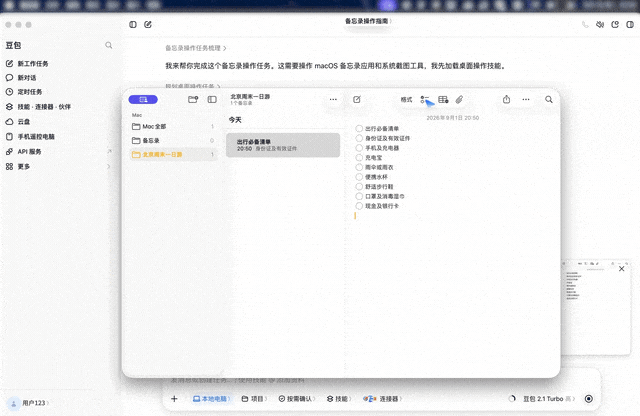The image size is (640, 416).
Task: Open the 备忘录操作指南 title dropdown
Action: click(x=368, y=21)
